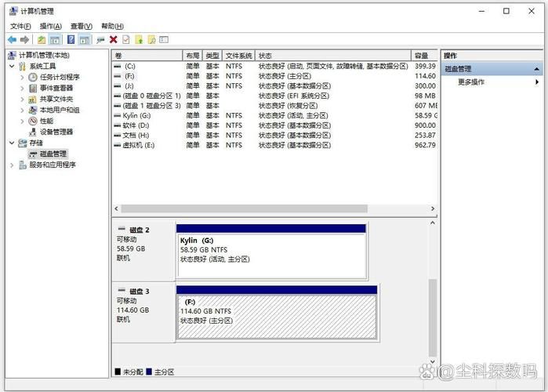Toggle the show/hide console tree icon
The width and height of the screenshot is (548, 392).
55,40
